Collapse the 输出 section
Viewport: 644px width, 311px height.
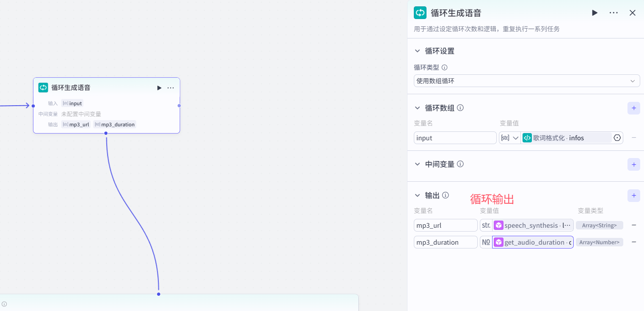pos(418,195)
